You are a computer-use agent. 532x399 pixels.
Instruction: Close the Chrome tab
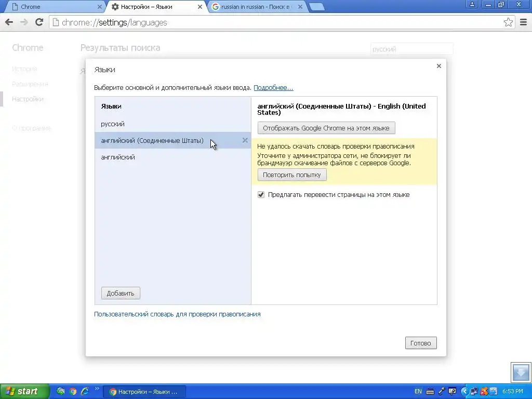(99, 6)
